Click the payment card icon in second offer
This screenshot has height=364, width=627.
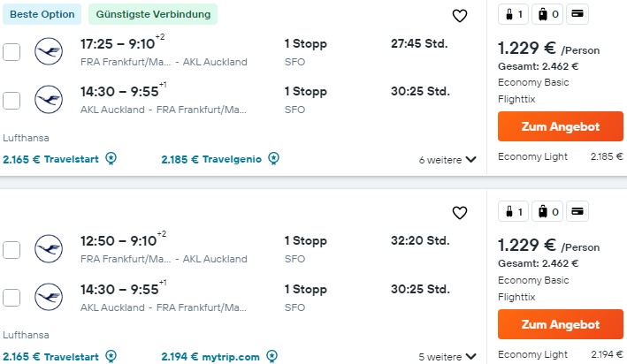click(x=577, y=211)
